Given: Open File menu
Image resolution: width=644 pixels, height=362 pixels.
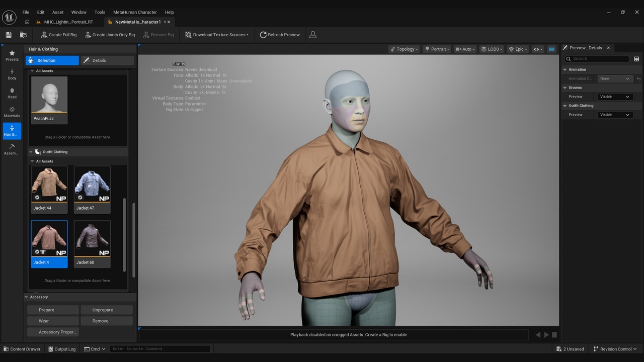Looking at the screenshot, I should (x=26, y=12).
